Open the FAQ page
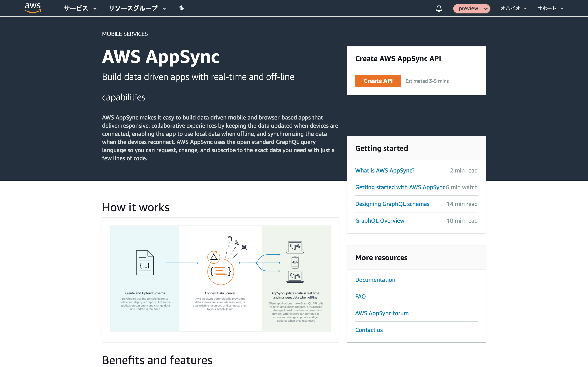 click(x=360, y=296)
